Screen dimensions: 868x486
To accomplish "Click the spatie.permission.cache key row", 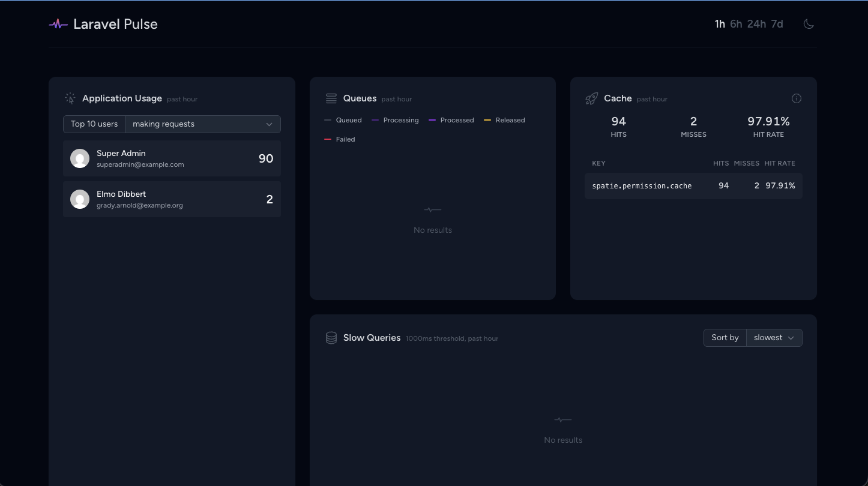I will (693, 186).
